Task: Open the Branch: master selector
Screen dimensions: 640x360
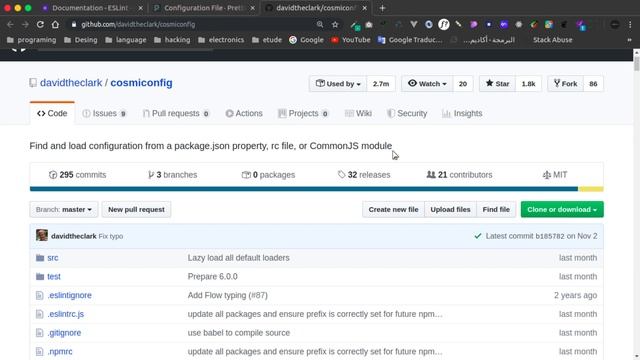Action: point(64,209)
